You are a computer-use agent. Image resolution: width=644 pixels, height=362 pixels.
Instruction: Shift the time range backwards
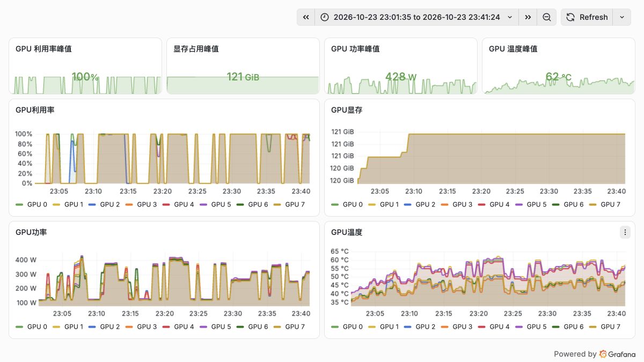306,17
